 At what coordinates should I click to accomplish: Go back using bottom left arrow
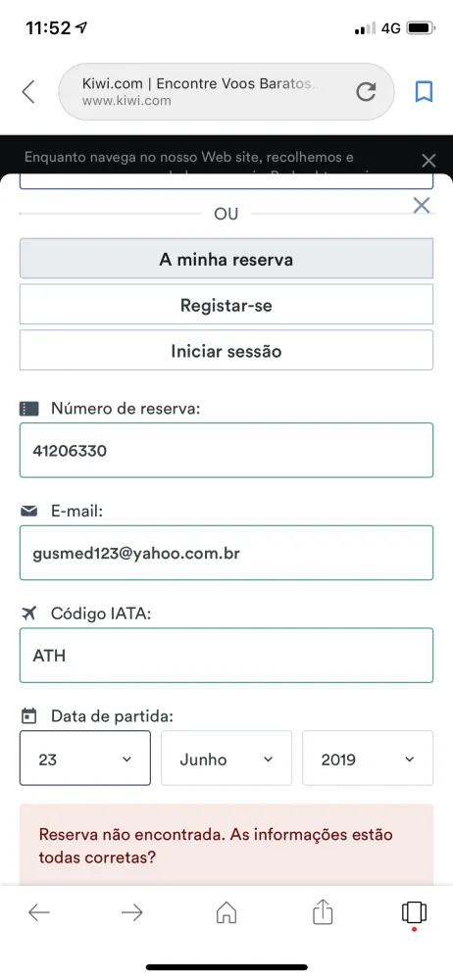(x=39, y=912)
